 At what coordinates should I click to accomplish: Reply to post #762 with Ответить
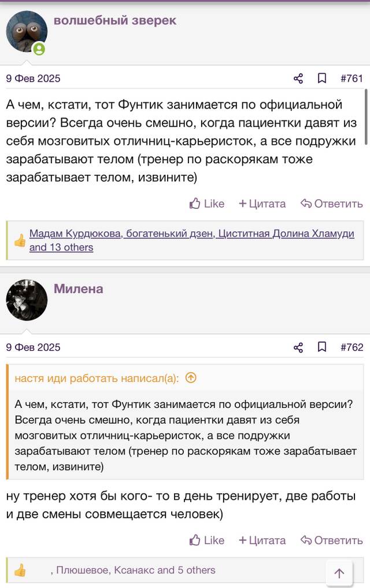pyautogui.click(x=332, y=541)
